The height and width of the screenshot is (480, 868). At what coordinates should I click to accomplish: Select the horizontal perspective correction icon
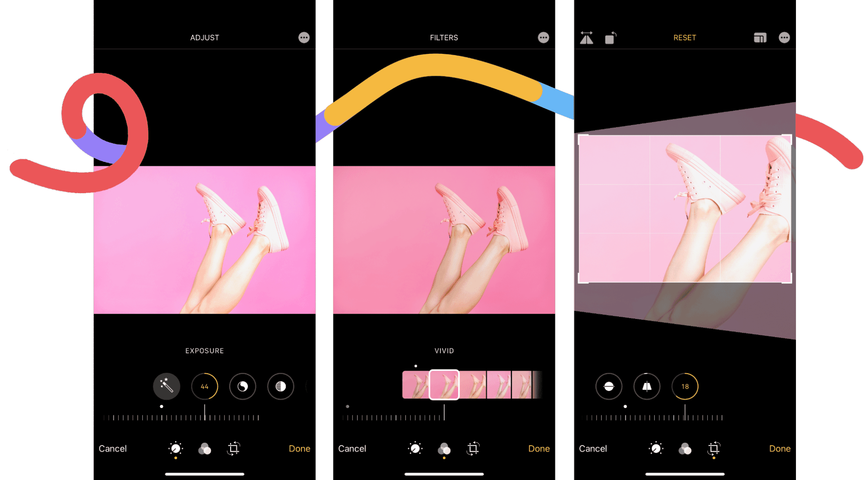tap(609, 386)
